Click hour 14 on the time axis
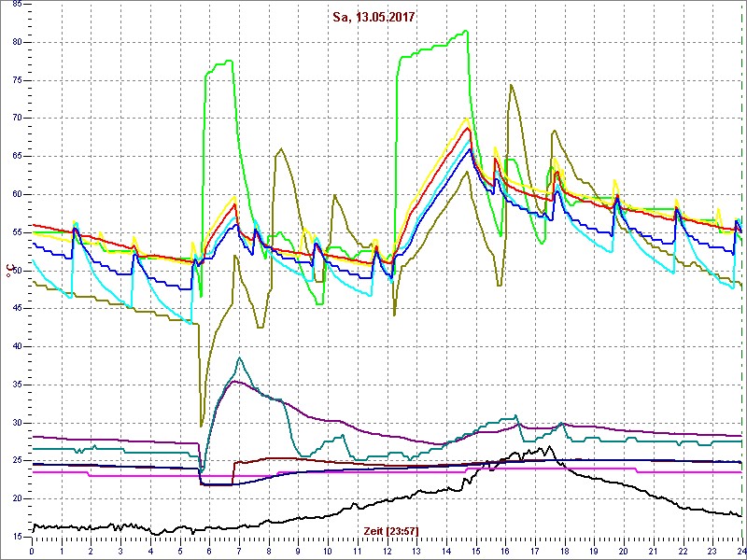 coord(446,551)
